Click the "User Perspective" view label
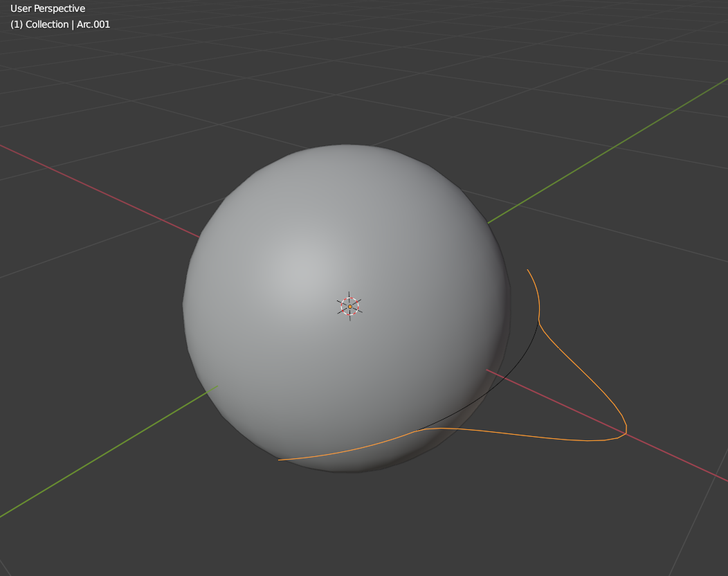 pyautogui.click(x=48, y=8)
